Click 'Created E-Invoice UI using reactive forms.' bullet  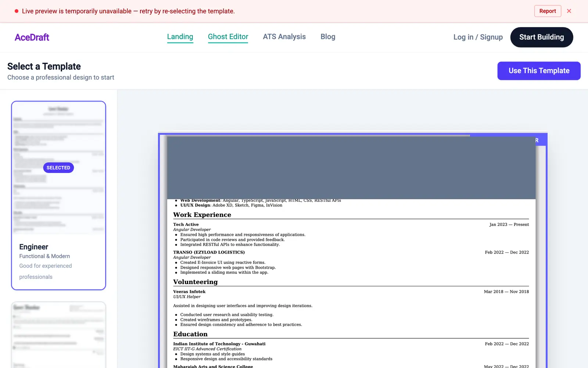pos(223,262)
